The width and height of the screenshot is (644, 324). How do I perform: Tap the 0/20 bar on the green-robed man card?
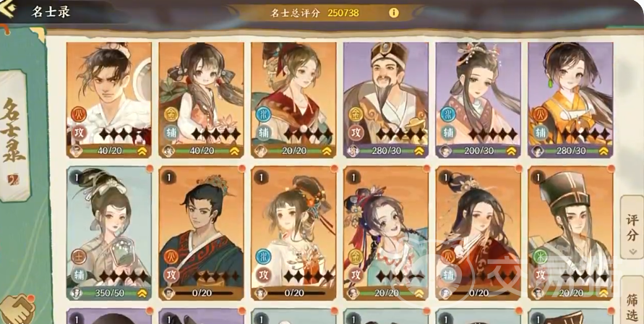(x=202, y=293)
